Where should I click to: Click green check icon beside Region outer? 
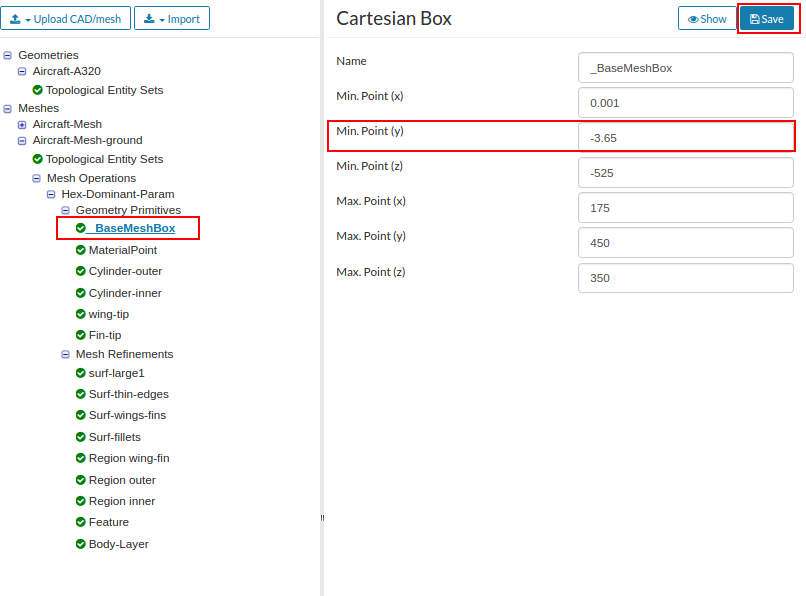tap(81, 480)
